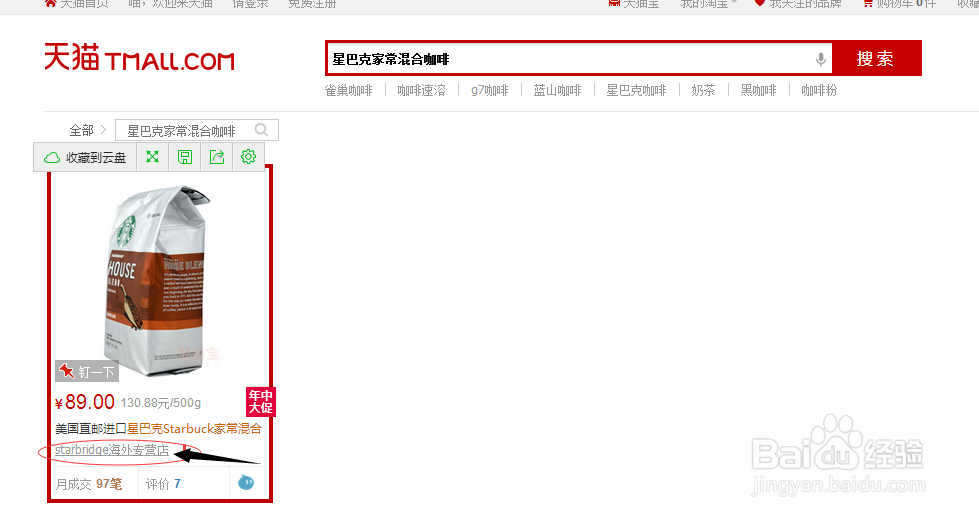Click the 130.88元/500g unit price text
The image size is (979, 518).
click(160, 403)
